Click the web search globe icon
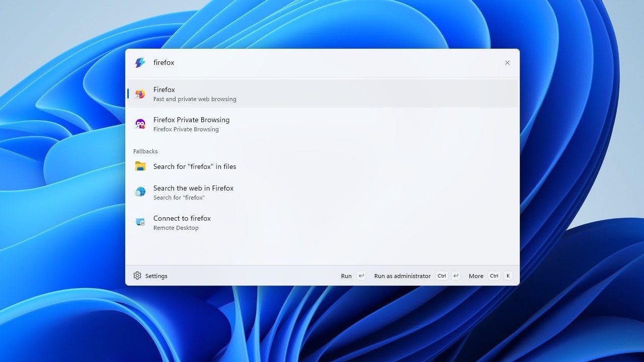Image resolution: width=644 pixels, height=362 pixels. click(x=140, y=192)
